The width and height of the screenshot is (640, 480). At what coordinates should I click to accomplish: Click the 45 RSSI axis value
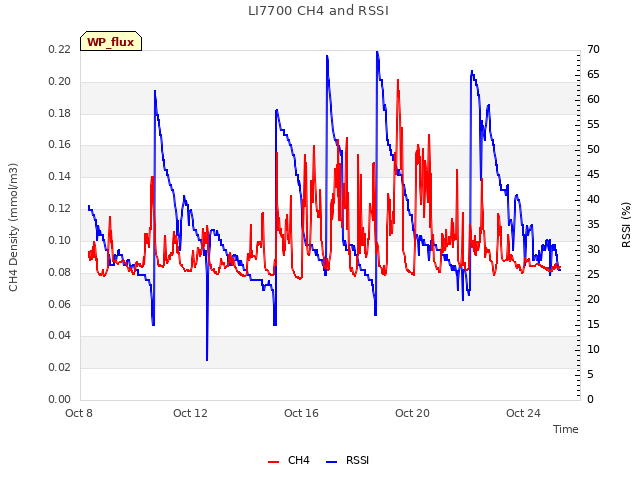(593, 175)
